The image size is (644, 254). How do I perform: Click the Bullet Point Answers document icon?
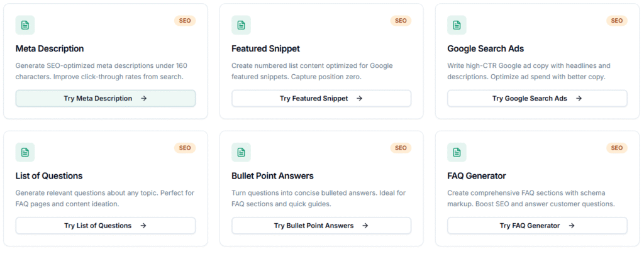click(241, 152)
